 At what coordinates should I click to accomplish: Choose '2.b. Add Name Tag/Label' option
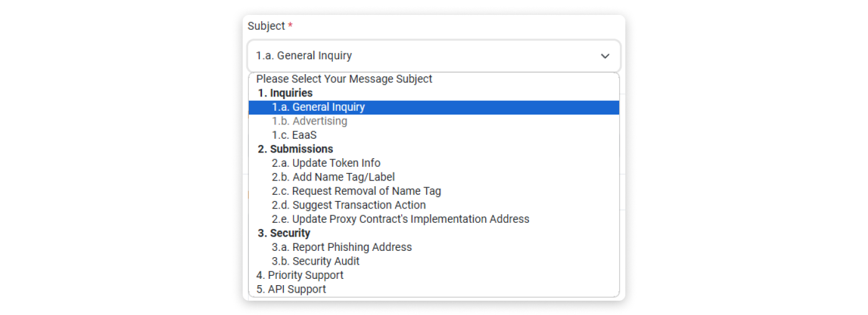(x=333, y=177)
